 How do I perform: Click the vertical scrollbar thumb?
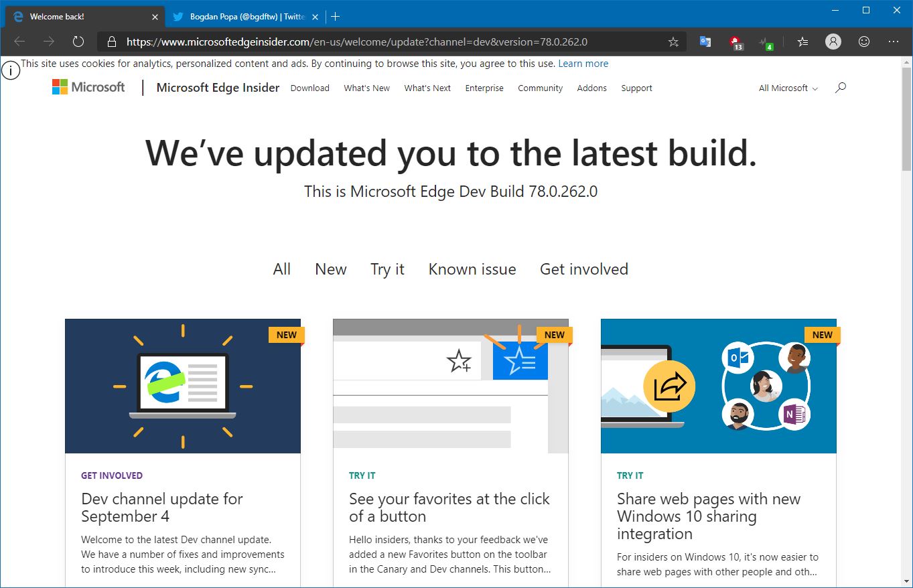coord(906,119)
